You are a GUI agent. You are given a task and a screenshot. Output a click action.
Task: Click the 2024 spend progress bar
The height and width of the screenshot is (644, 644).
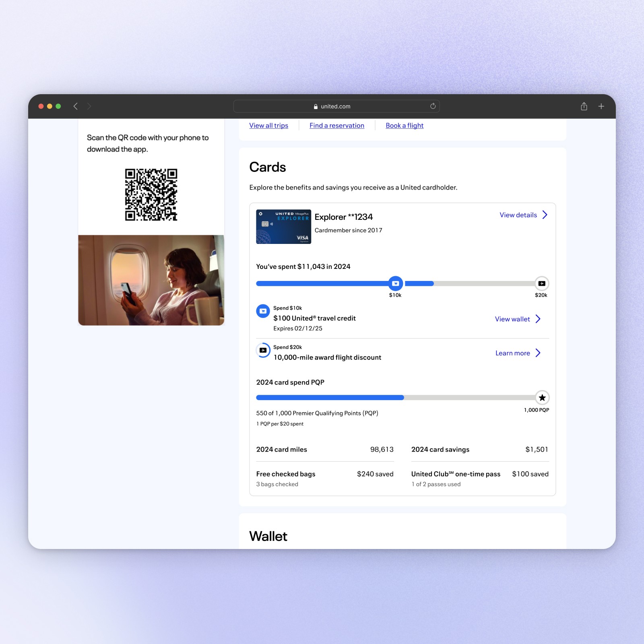pos(402,283)
